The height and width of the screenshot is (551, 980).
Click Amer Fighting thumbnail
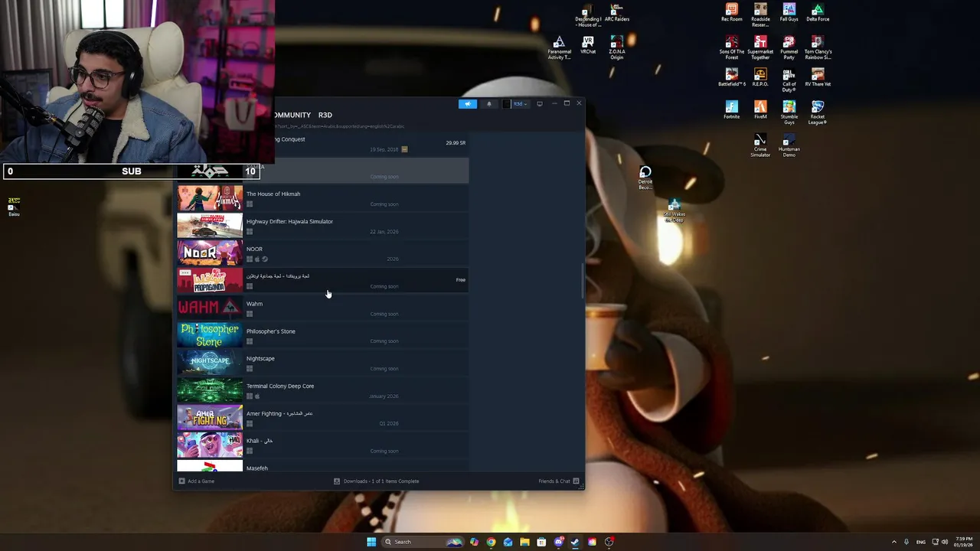210,418
